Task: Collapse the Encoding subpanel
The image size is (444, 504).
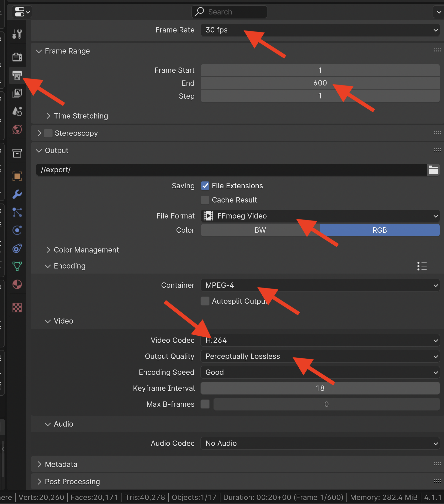Action: pyautogui.click(x=48, y=266)
